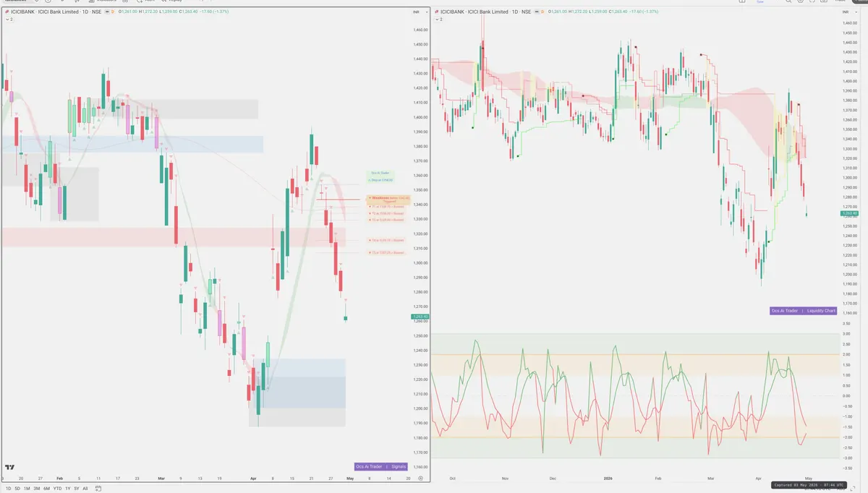This screenshot has width=868, height=493.
Task: Select the 5D range in bottom bar
Action: pos(17,489)
